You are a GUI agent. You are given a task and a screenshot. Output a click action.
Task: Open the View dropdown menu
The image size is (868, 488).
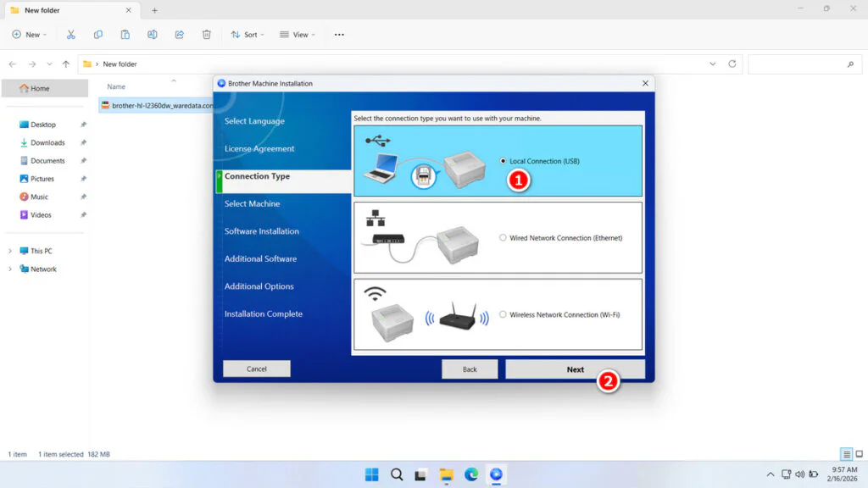click(298, 34)
